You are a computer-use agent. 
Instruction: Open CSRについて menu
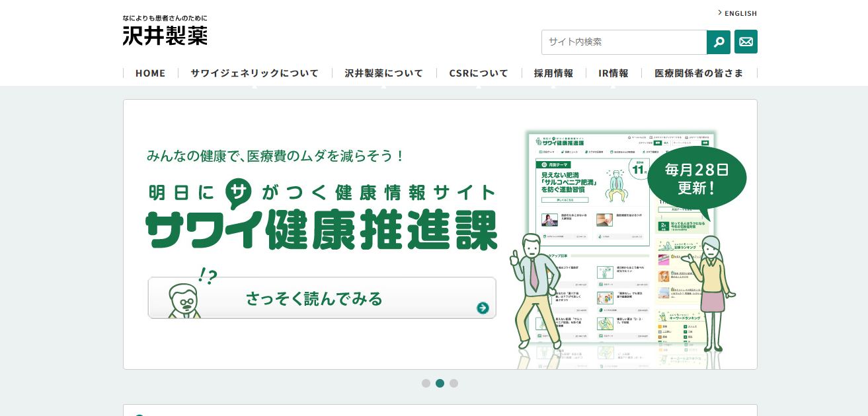[x=479, y=73]
